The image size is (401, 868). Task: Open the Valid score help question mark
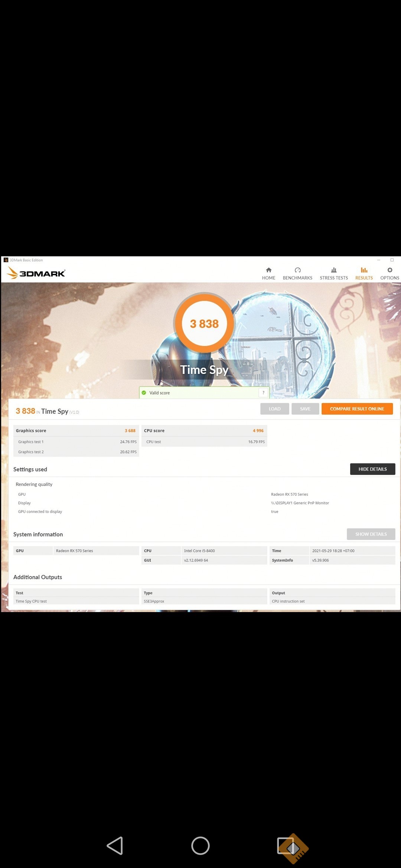[x=263, y=393]
